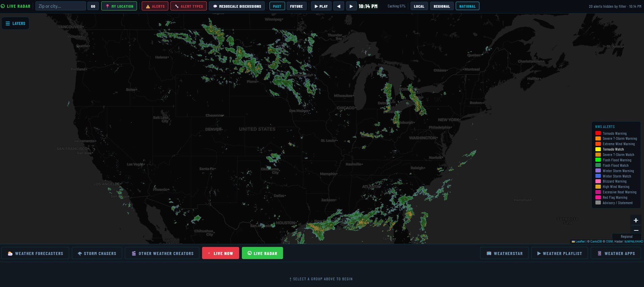Screen dimensions: 644x287
Task: Open the Storm Chasers group
Action: 97,253
